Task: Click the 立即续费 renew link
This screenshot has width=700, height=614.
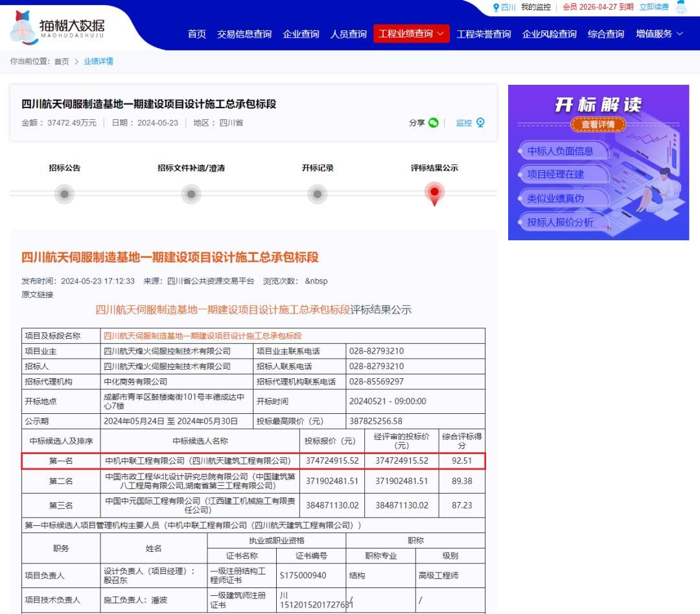Action: click(x=653, y=7)
